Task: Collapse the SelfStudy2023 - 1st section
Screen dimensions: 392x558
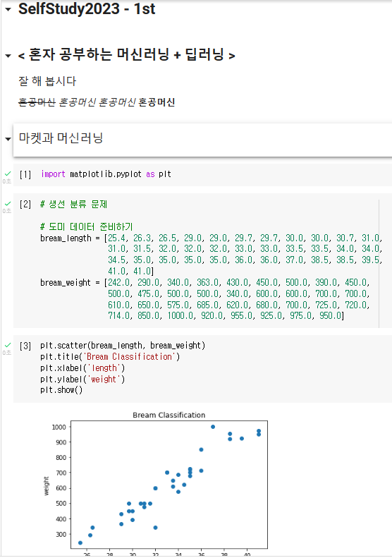Action: click(8, 10)
